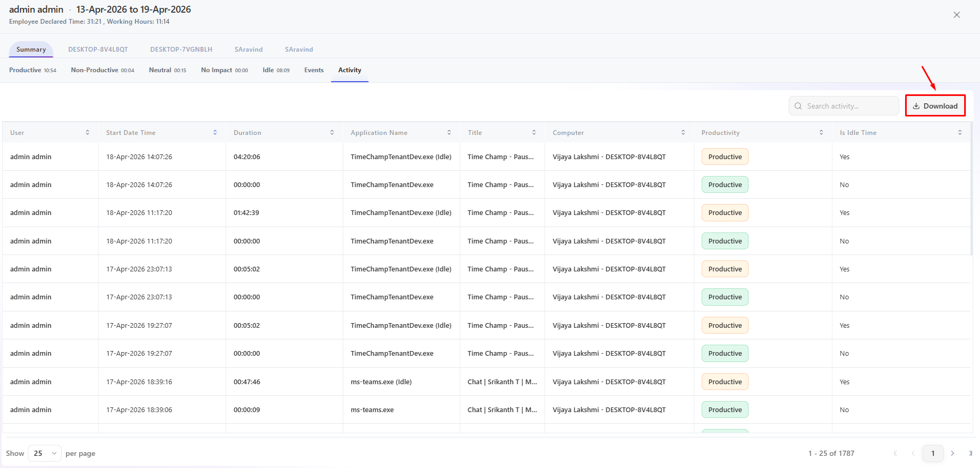Select page 1 in pagination
This screenshot has height=468, width=980.
933,453
